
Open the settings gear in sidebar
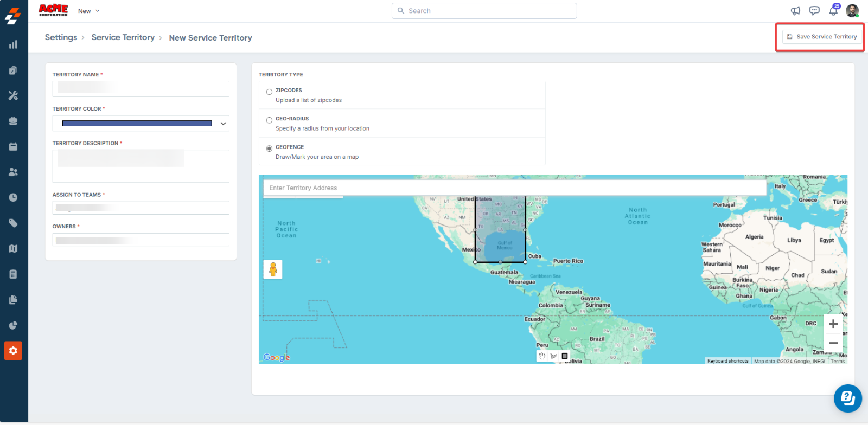(13, 351)
